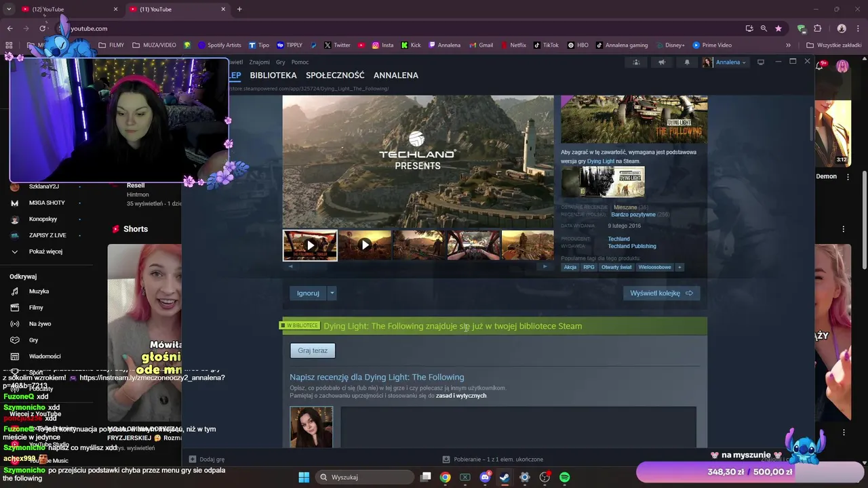868x488 pixels.
Task: Select the buggy cockpit screenshot thumbnail
Action: [x=473, y=245]
